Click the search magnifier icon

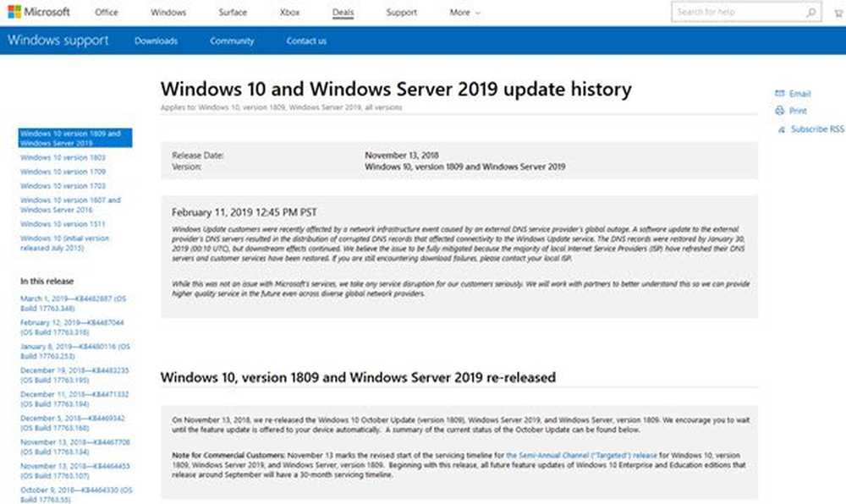point(810,13)
